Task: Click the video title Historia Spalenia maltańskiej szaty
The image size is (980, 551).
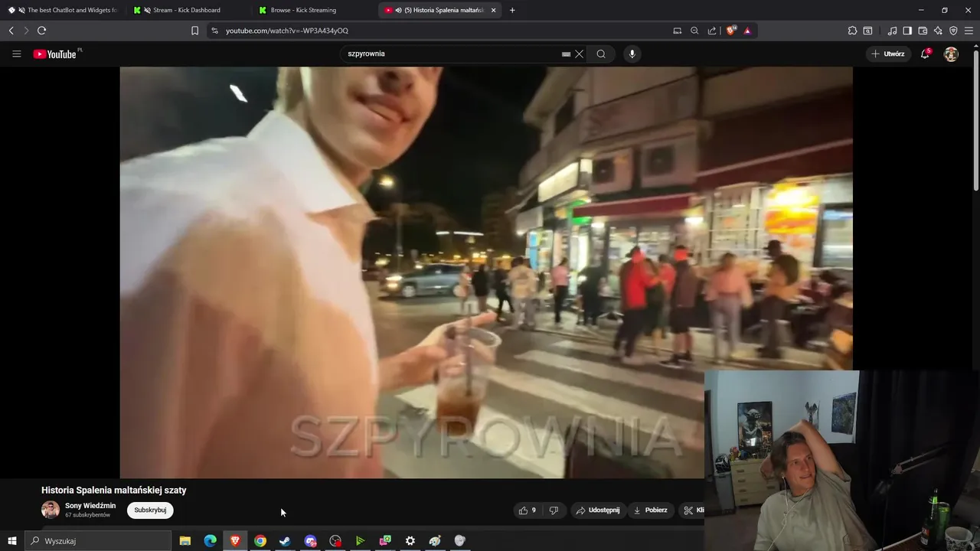Action: (114, 490)
